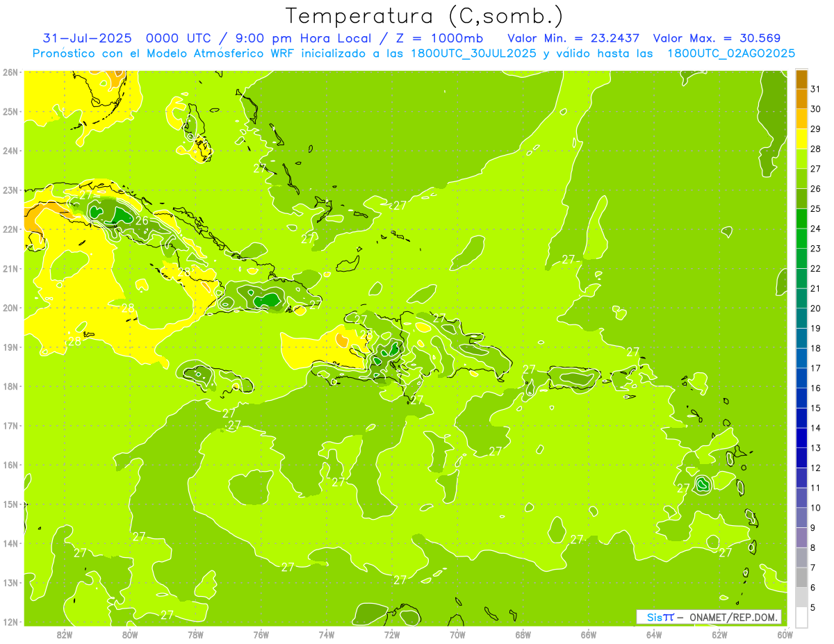
Task: Select the "62W" longitude label
Action: (x=719, y=634)
